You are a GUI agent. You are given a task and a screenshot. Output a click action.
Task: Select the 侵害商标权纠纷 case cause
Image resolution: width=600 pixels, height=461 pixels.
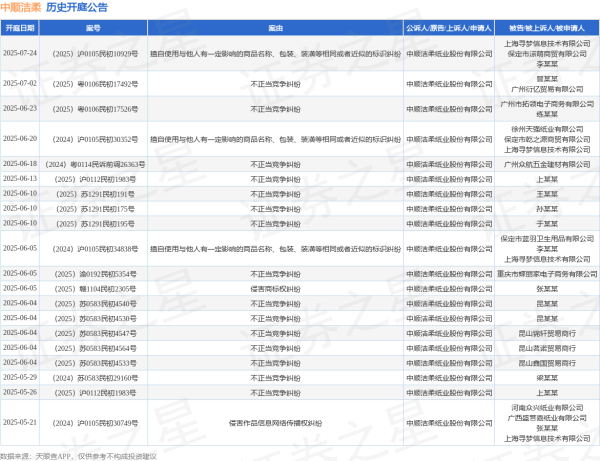click(274, 287)
